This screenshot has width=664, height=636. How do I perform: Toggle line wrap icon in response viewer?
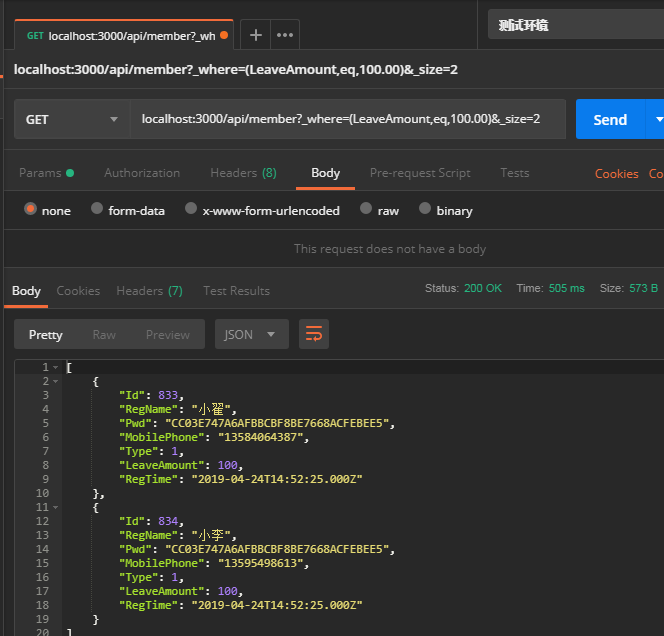[314, 334]
